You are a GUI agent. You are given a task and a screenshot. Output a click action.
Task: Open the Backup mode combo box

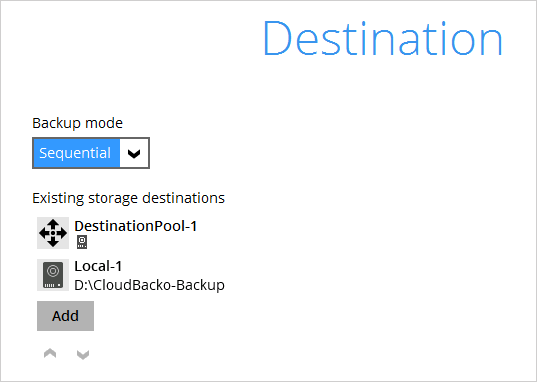tap(91, 153)
